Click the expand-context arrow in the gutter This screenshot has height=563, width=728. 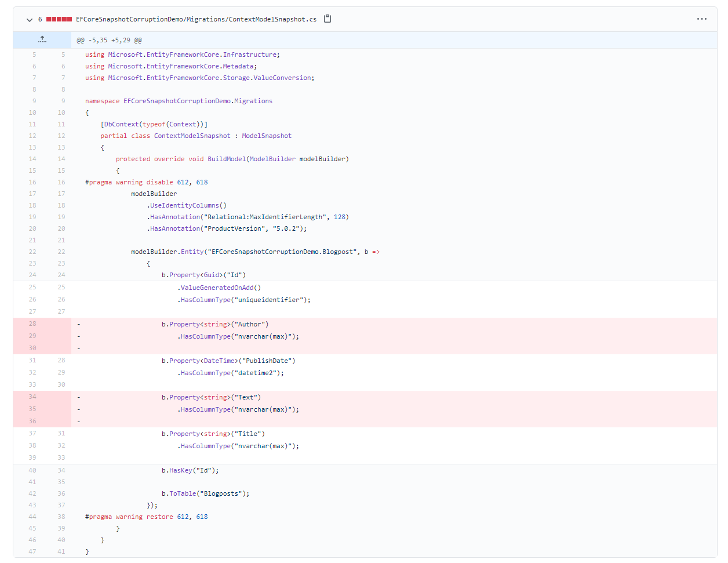point(42,39)
